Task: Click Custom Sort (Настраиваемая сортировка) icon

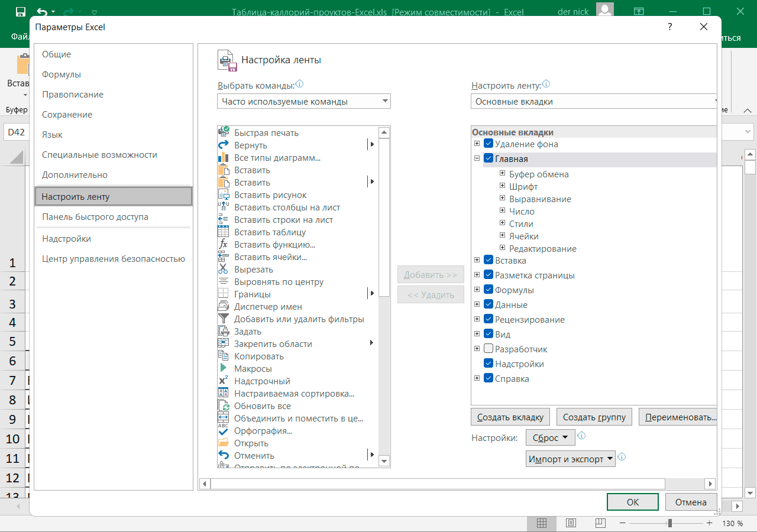Action: [x=224, y=393]
